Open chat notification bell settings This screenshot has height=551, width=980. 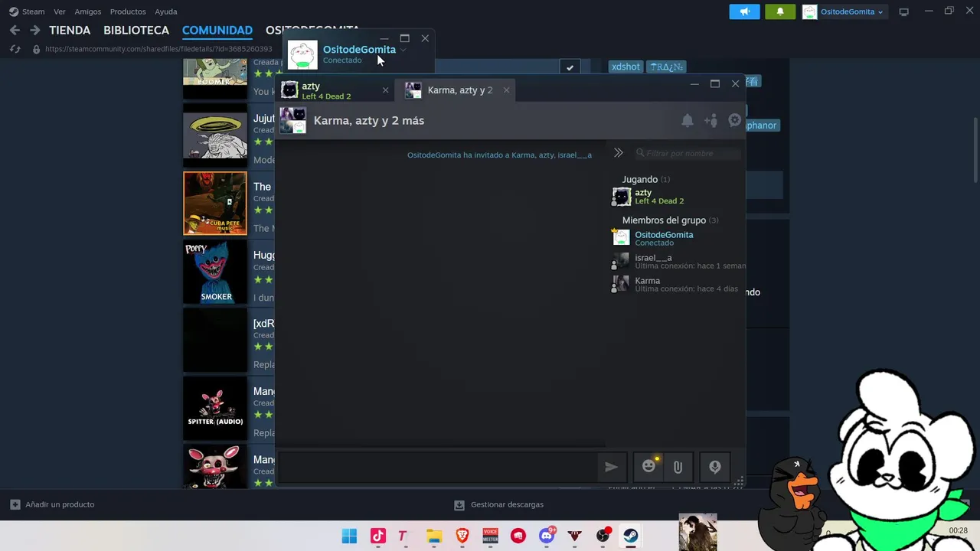tap(688, 120)
